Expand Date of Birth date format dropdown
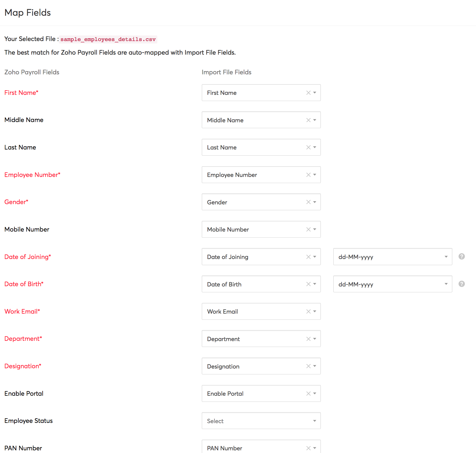Screen dimensions: 476x453 tap(392, 284)
